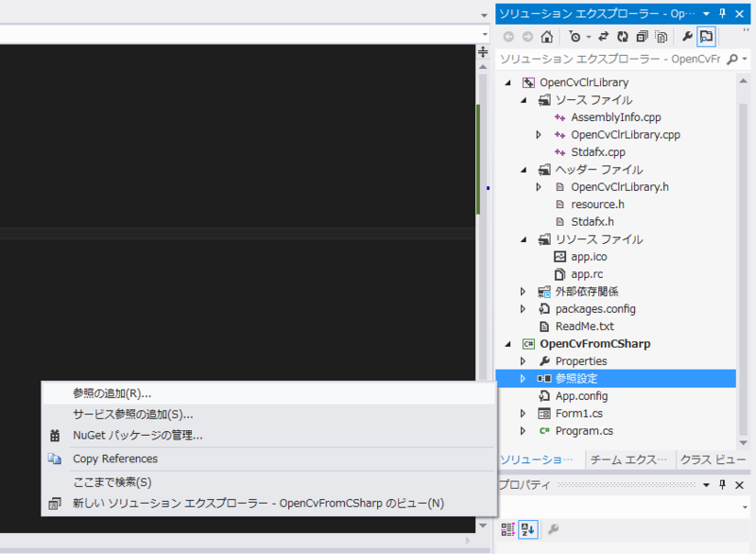Click Solution Explorer scrollbar up arrow
The height and width of the screenshot is (554, 756).
(x=743, y=81)
